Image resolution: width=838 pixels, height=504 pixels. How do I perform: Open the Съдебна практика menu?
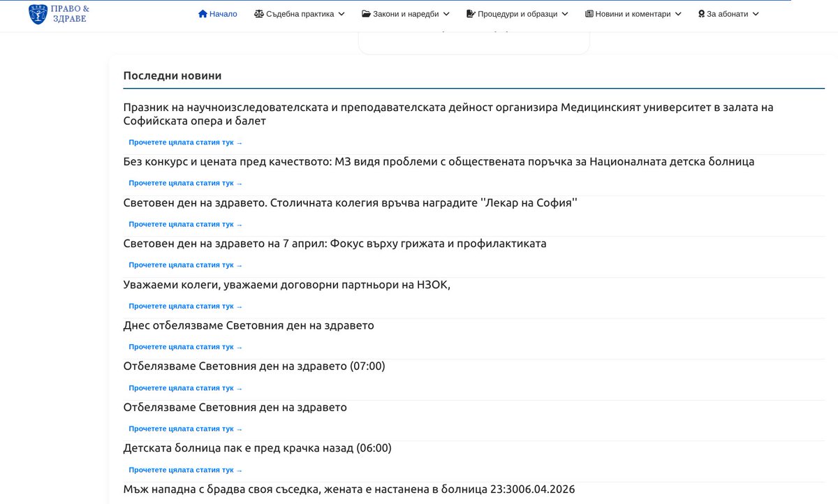point(300,14)
